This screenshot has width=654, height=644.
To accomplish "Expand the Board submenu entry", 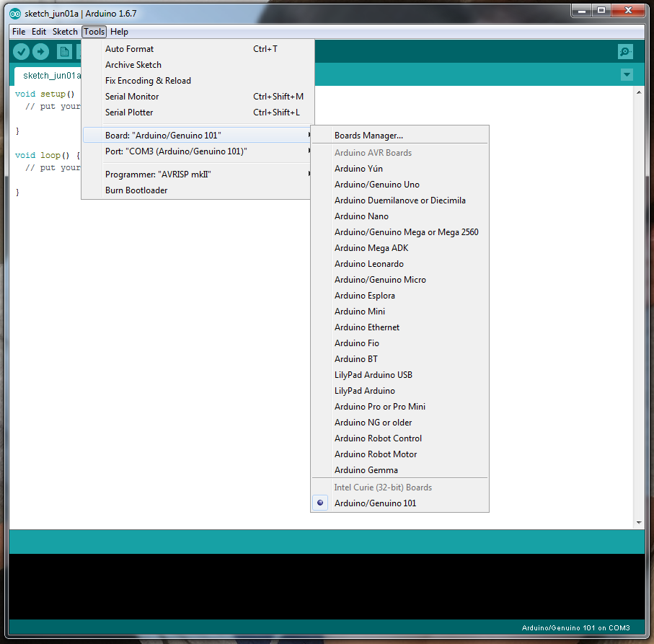I will point(196,135).
